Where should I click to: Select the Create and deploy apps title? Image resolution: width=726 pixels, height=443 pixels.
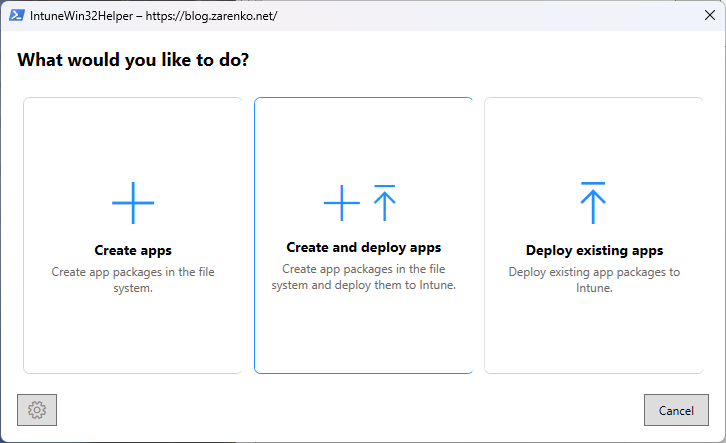click(363, 248)
